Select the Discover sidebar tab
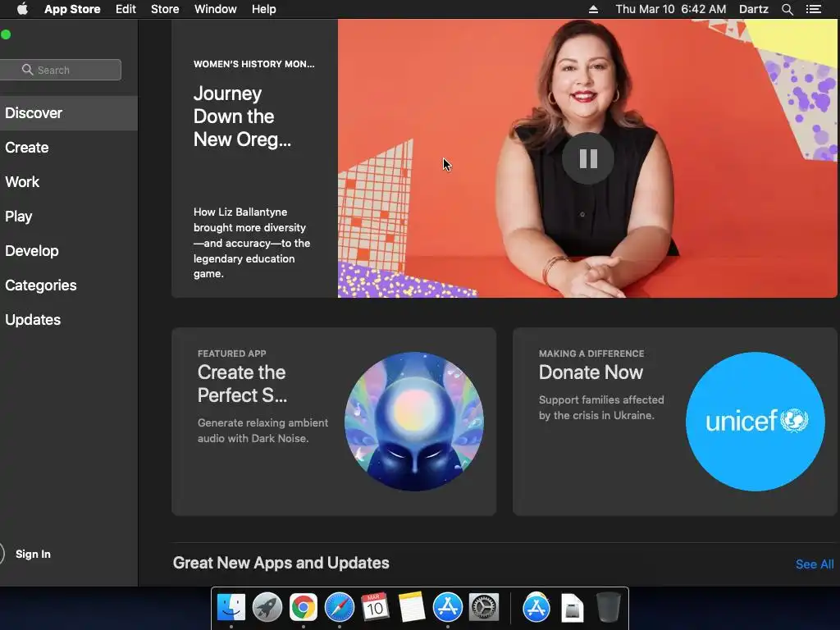This screenshot has width=840, height=630. point(69,113)
